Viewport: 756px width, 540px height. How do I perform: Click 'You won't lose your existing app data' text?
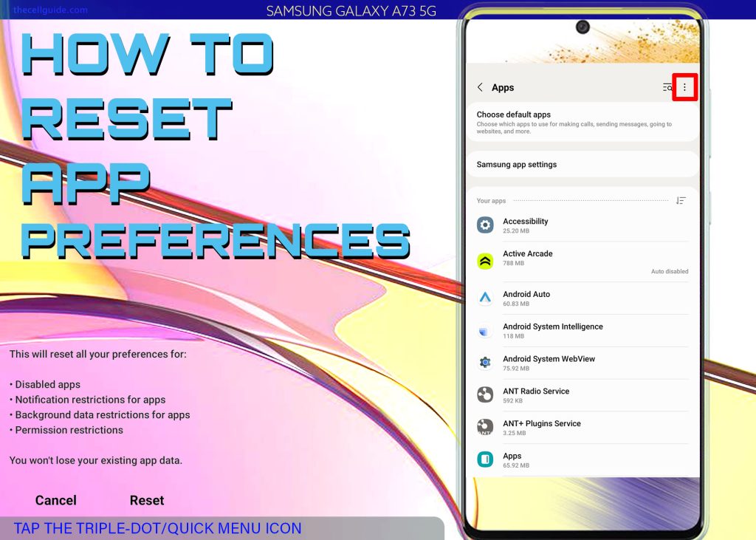96,460
